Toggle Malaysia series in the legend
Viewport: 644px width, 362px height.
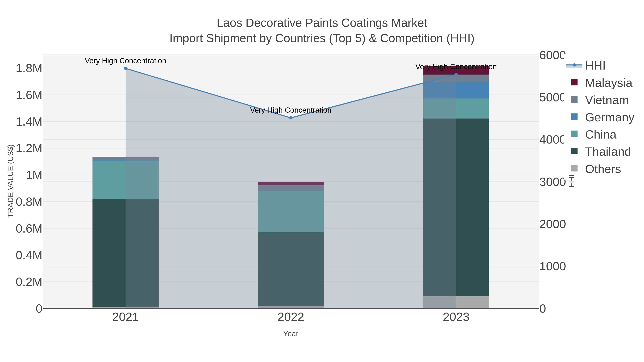tap(601, 83)
